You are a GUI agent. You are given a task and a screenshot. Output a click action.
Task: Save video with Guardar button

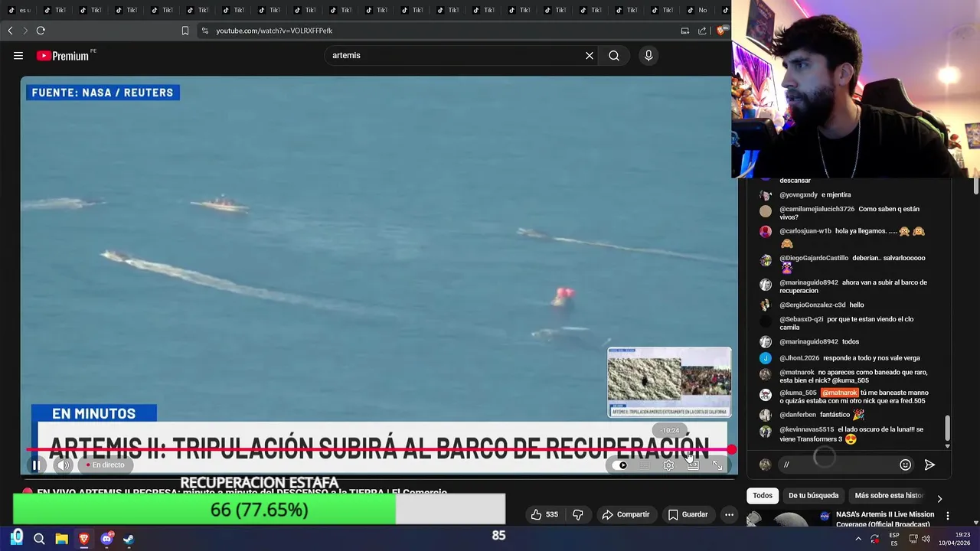pyautogui.click(x=687, y=514)
